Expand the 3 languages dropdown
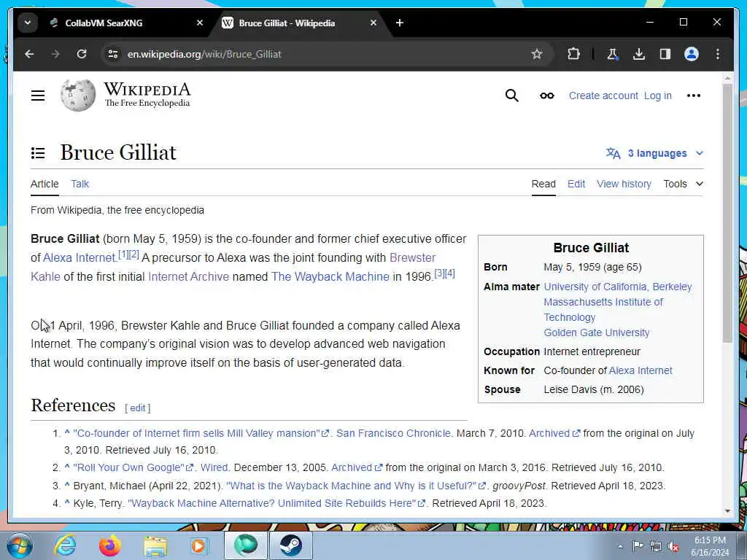747x560 pixels. point(654,153)
